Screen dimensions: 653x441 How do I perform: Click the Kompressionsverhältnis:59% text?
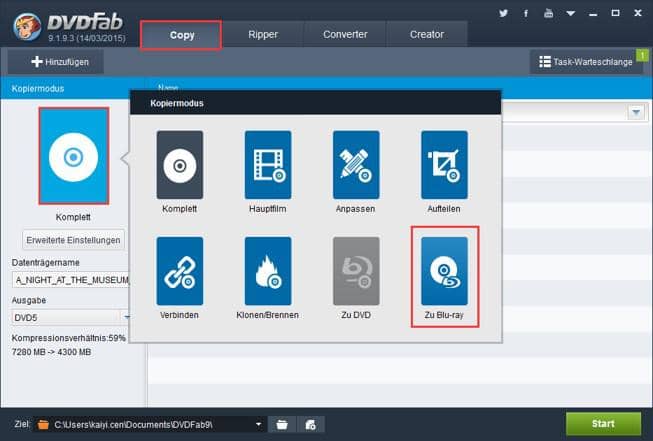tap(69, 338)
